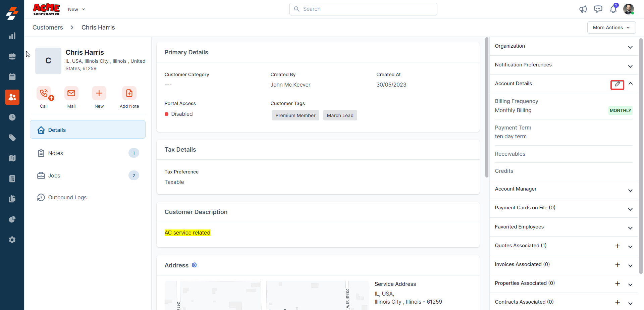Viewport: 644px width, 310px height.
Task: Click the Mail envelope icon
Action: tap(71, 93)
